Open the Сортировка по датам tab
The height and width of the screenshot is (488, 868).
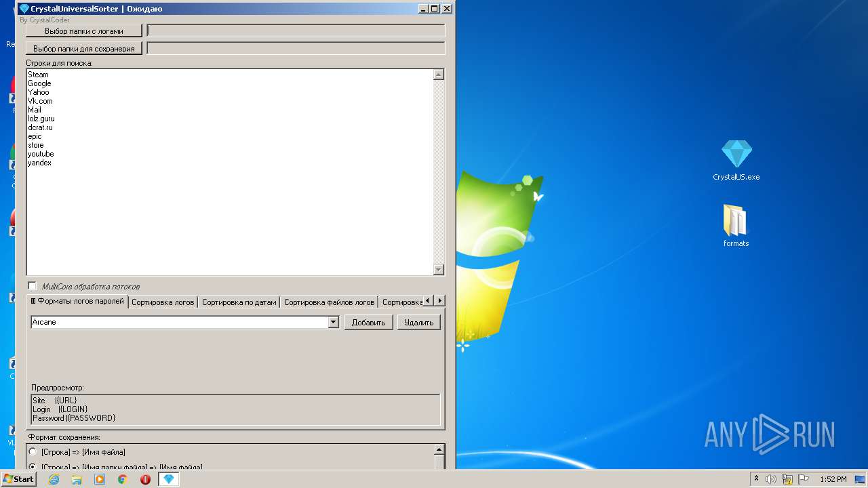point(239,302)
